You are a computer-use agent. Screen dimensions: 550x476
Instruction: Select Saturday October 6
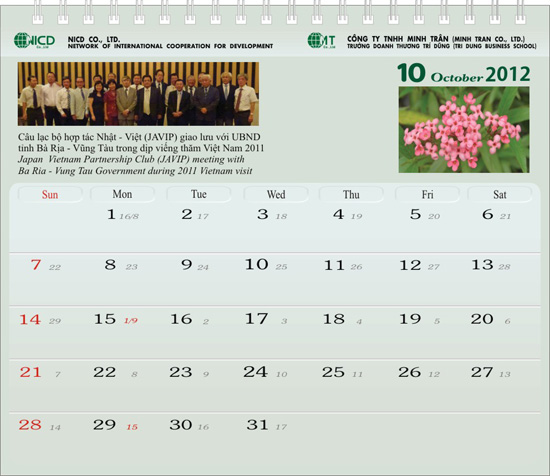(x=488, y=214)
